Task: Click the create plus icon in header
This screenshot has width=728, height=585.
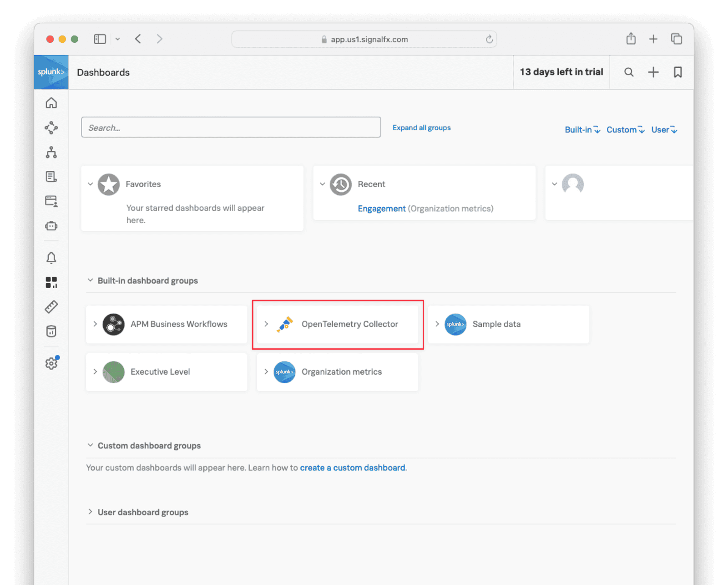Action: [x=653, y=72]
